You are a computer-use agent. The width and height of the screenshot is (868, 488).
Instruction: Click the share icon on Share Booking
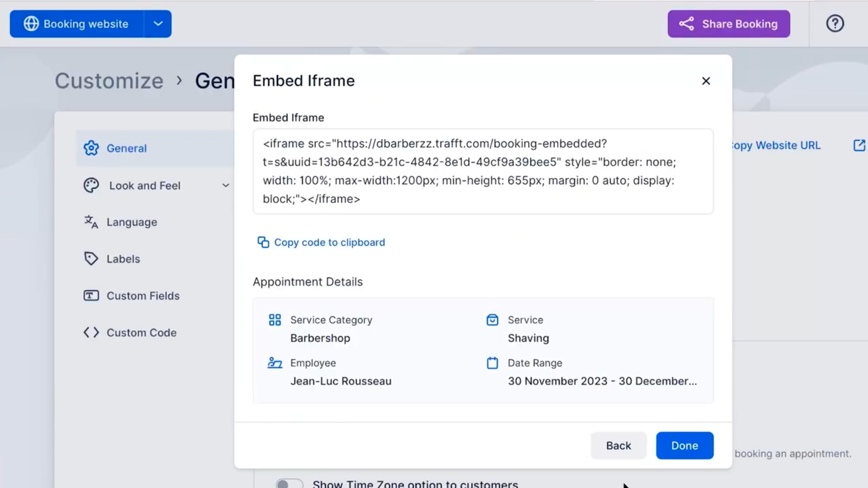point(687,24)
